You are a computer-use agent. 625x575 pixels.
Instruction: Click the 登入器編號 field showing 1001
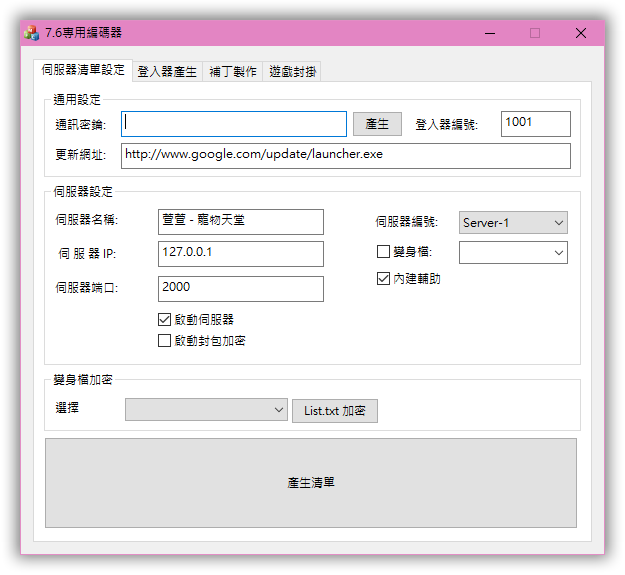point(536,124)
